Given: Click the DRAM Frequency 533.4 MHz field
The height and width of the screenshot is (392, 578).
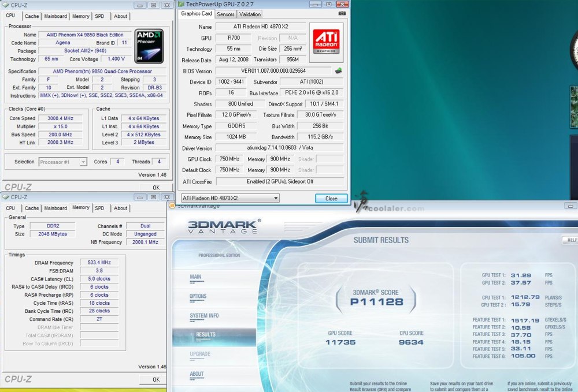Looking at the screenshot, I should (x=99, y=263).
